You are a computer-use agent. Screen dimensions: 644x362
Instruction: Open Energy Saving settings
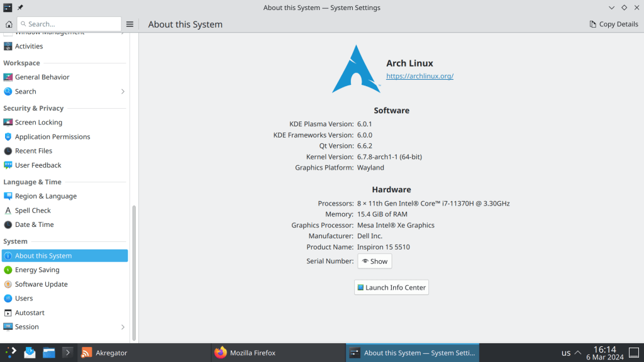pos(37,270)
